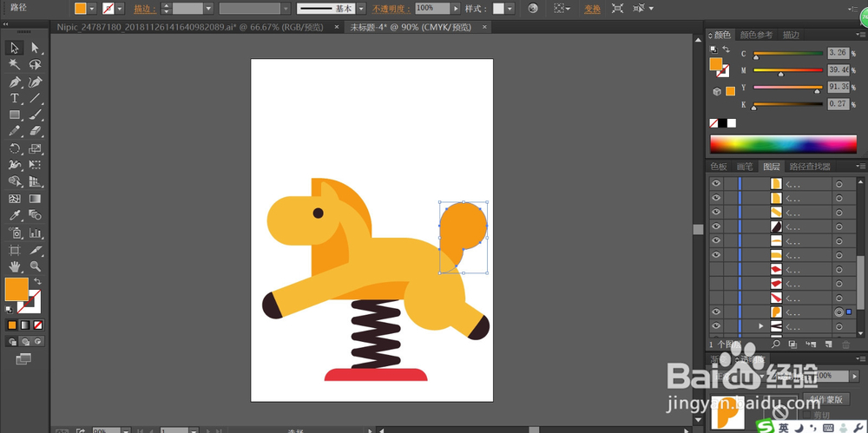This screenshot has width=868, height=433.
Task: Switch to the 描边 panel tab
Action: (791, 35)
